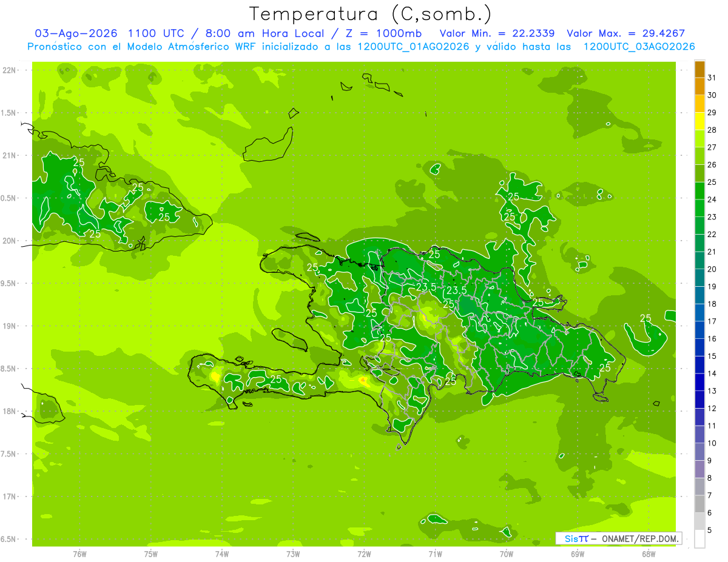
Task: Pick the yellow legend swatch between 28 and 29
Action: [699, 121]
